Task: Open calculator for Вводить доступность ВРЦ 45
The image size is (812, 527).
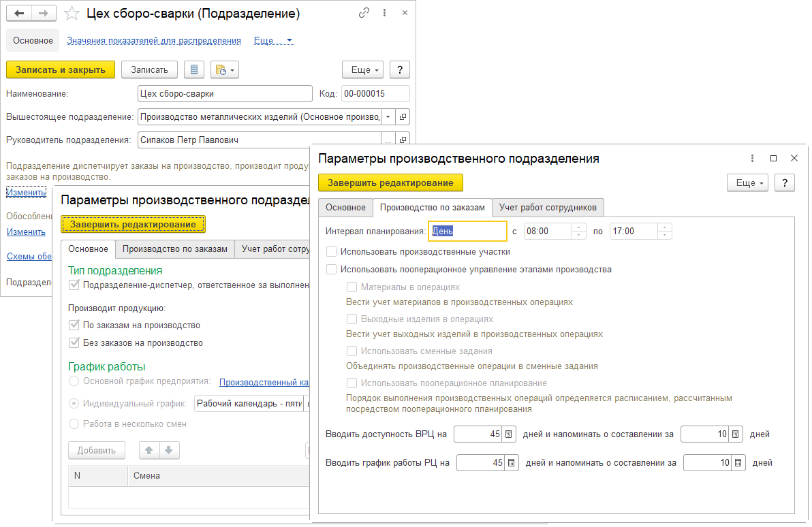Action: [509, 434]
